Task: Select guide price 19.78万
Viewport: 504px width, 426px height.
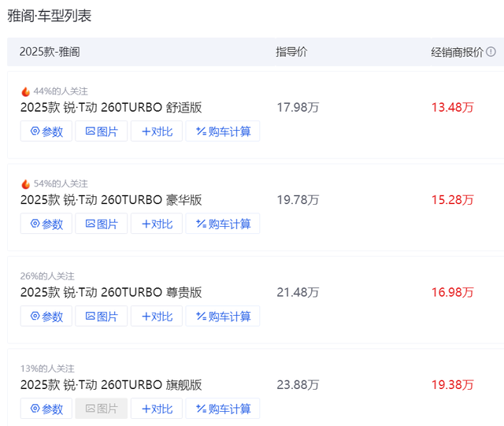Action: [298, 200]
